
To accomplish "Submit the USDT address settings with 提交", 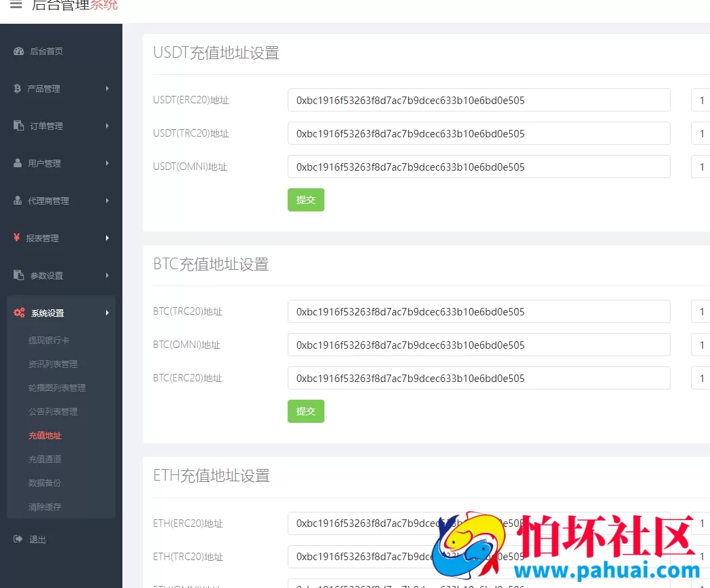I will tap(305, 200).
